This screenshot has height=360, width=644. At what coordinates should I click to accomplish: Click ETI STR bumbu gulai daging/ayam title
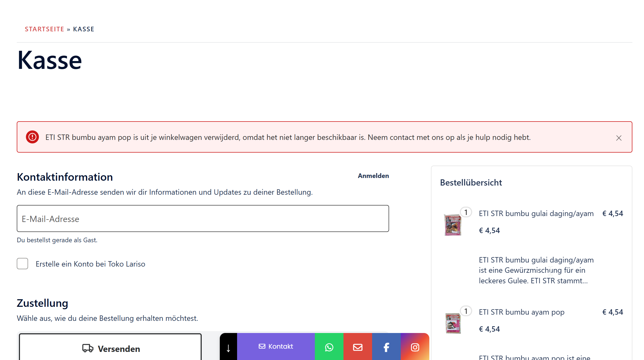(536, 214)
